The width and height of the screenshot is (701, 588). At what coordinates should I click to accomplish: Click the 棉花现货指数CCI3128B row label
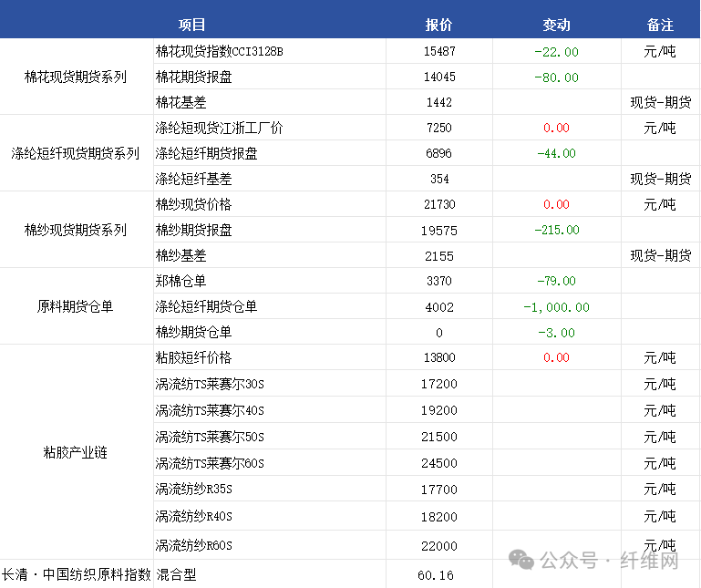point(220,51)
